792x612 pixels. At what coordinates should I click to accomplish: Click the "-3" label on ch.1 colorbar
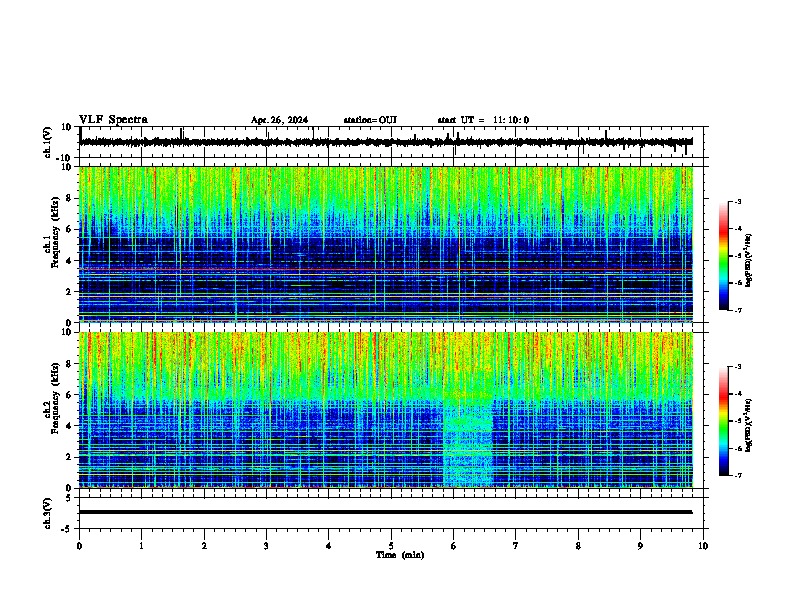click(737, 202)
